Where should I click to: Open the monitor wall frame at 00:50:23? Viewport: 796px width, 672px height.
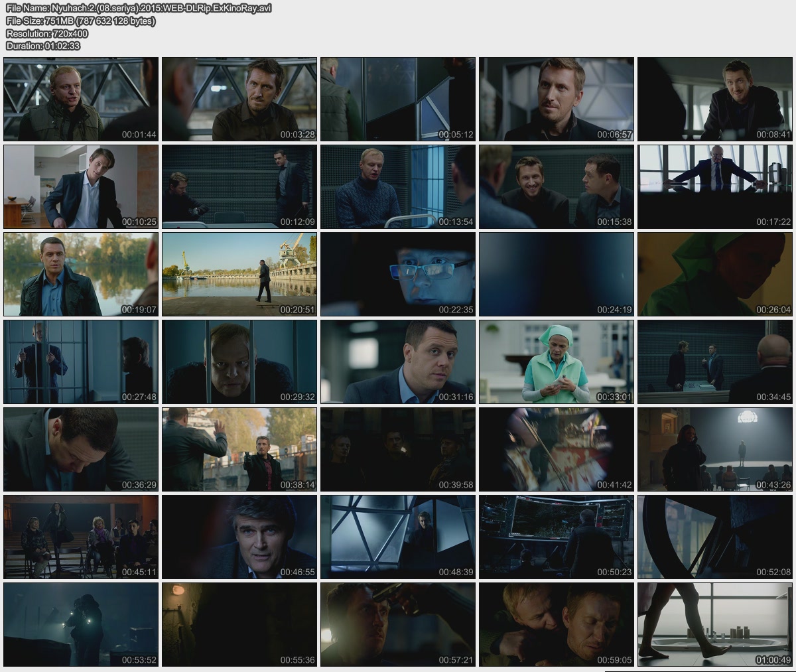[x=557, y=537]
